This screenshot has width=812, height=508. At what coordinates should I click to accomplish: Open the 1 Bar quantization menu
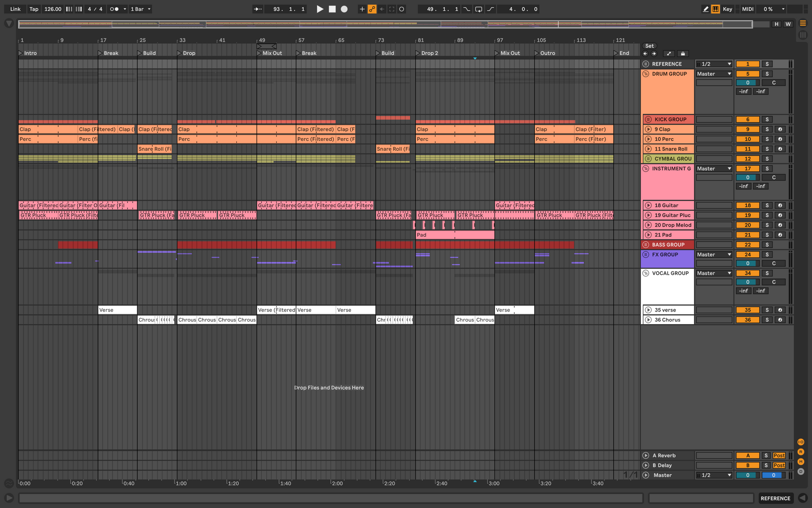tap(141, 9)
